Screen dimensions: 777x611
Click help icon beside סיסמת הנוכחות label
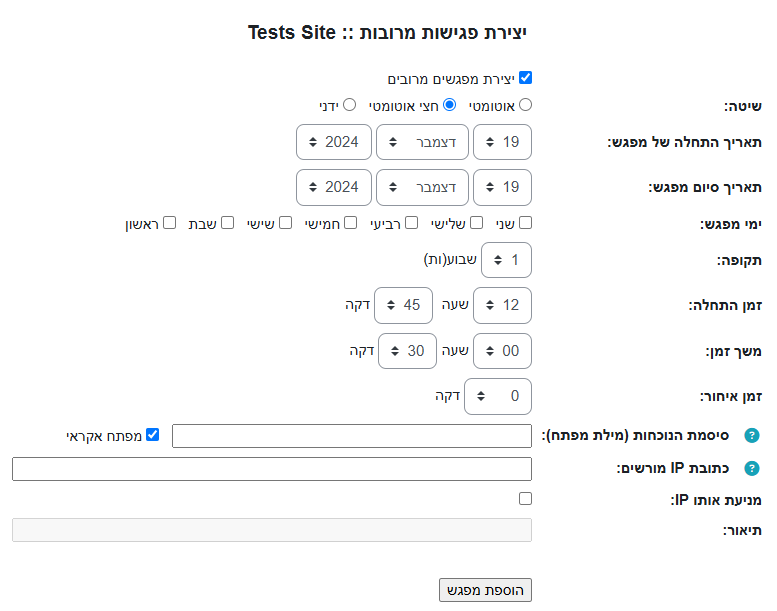752,436
